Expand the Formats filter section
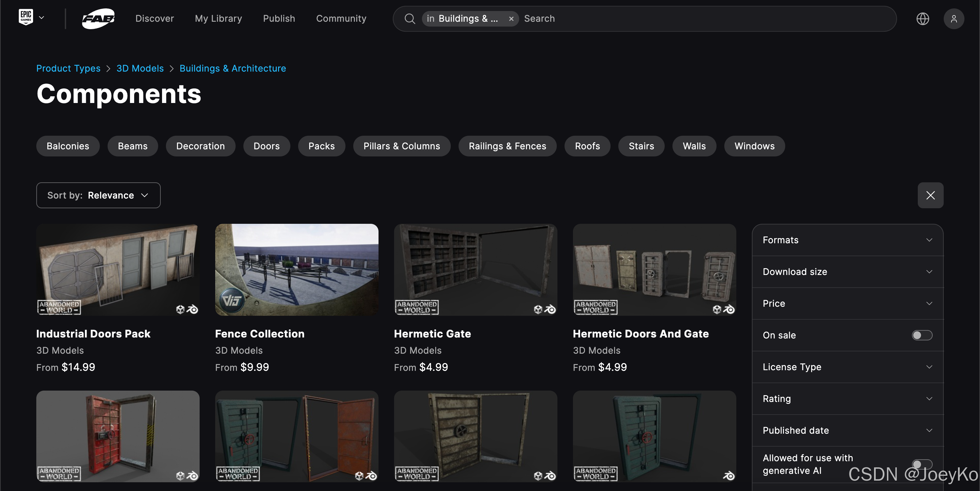 pos(847,240)
